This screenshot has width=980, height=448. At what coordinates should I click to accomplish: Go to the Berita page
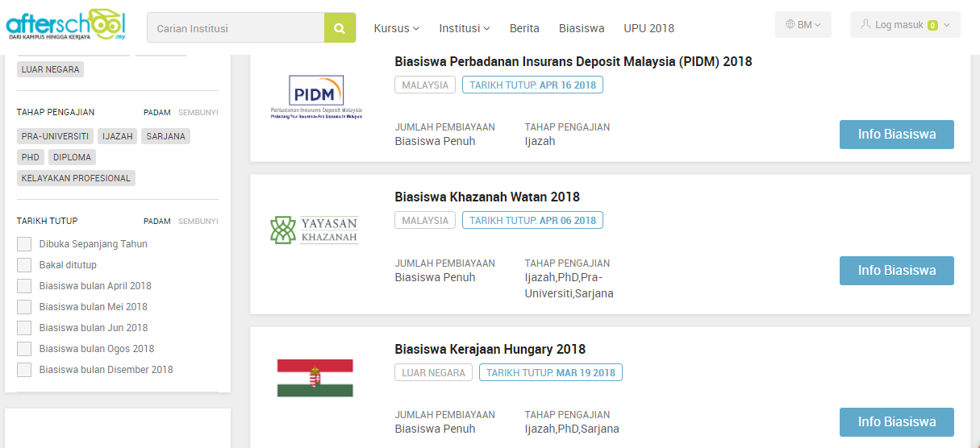(524, 28)
